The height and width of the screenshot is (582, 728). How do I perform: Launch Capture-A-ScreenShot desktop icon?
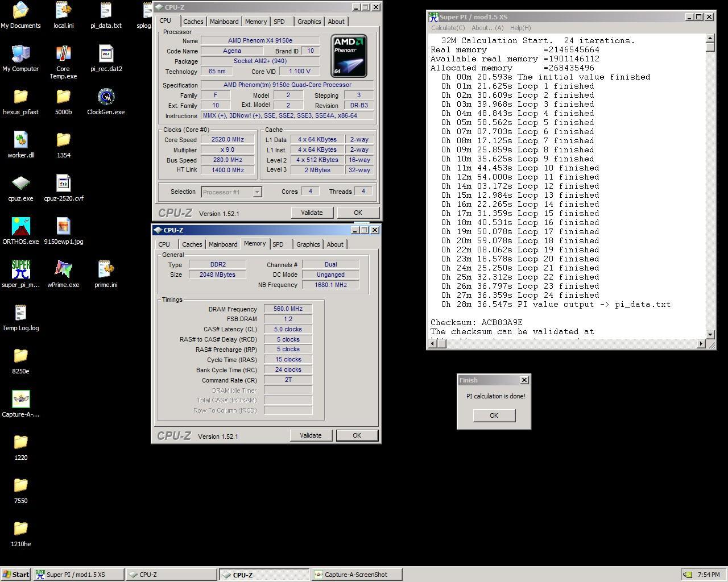(20, 404)
